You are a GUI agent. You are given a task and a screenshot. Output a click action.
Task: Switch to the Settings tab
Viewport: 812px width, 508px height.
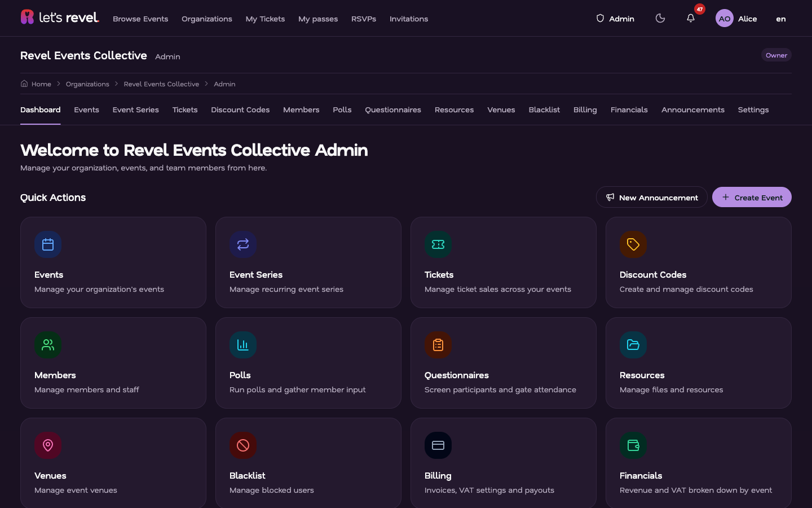point(753,110)
